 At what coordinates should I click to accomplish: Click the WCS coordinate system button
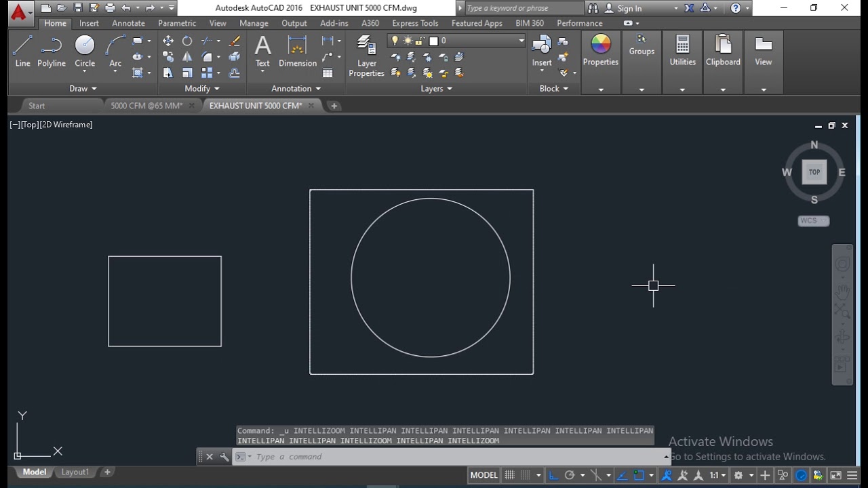click(x=813, y=220)
